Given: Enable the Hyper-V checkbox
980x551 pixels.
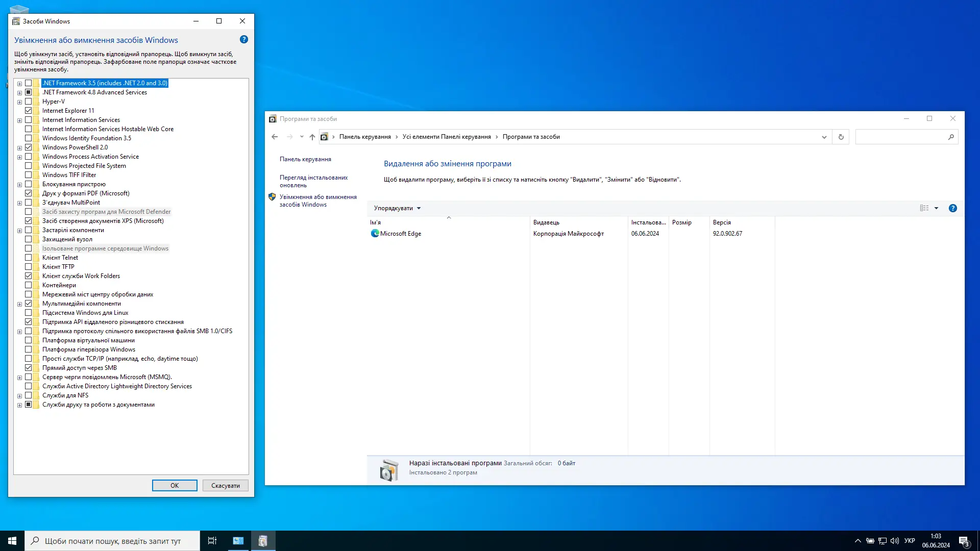Looking at the screenshot, I should (x=29, y=102).
